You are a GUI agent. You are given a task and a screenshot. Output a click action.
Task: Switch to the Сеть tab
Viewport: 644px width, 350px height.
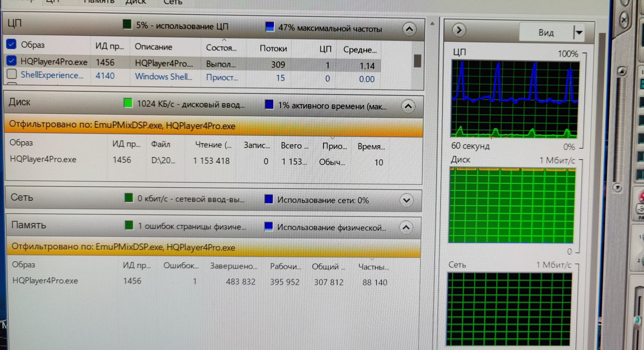[x=173, y=2]
